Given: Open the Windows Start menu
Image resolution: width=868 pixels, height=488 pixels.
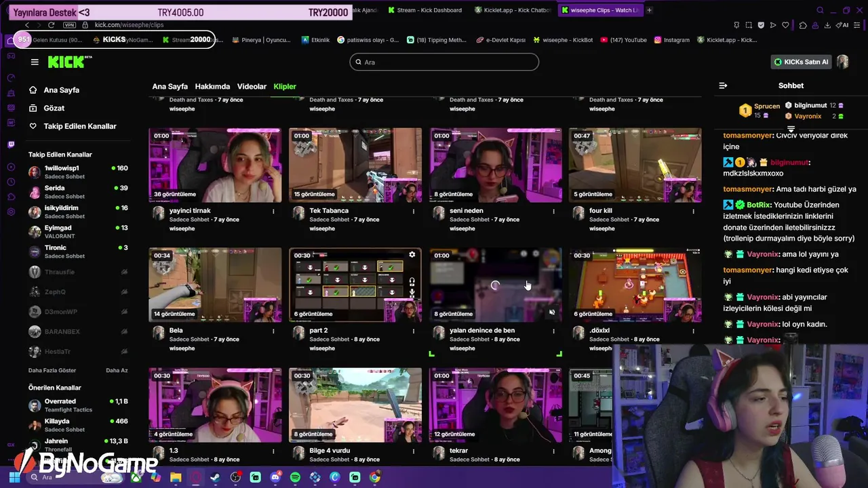Looking at the screenshot, I should [14, 477].
